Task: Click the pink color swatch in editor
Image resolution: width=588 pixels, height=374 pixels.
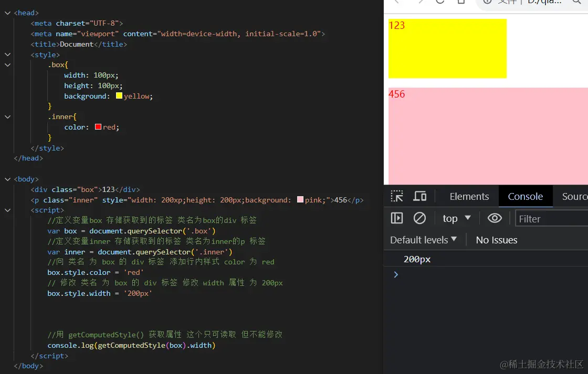Action: pos(300,199)
